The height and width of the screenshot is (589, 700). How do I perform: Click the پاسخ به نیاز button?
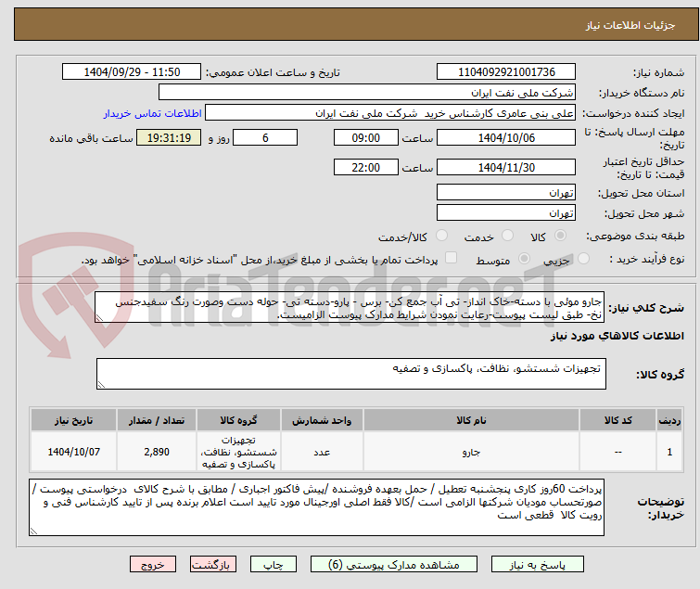click(537, 565)
